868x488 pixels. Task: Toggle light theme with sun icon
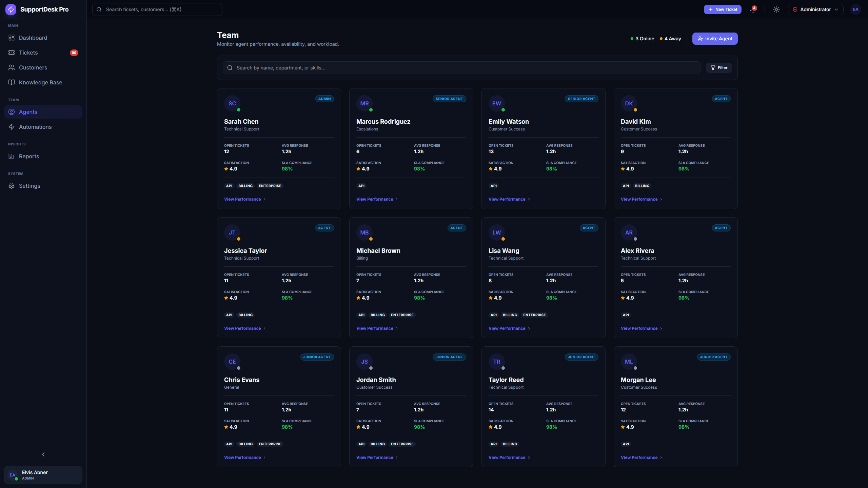coord(776,9)
